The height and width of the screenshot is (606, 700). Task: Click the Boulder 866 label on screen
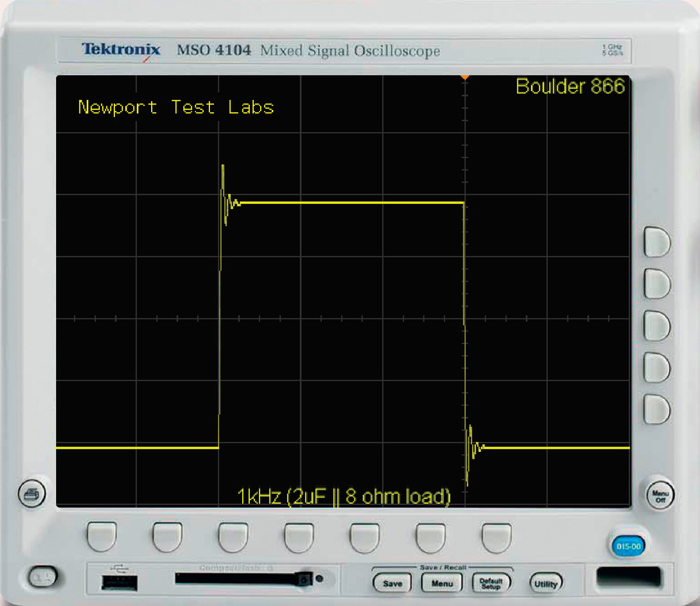point(570,86)
